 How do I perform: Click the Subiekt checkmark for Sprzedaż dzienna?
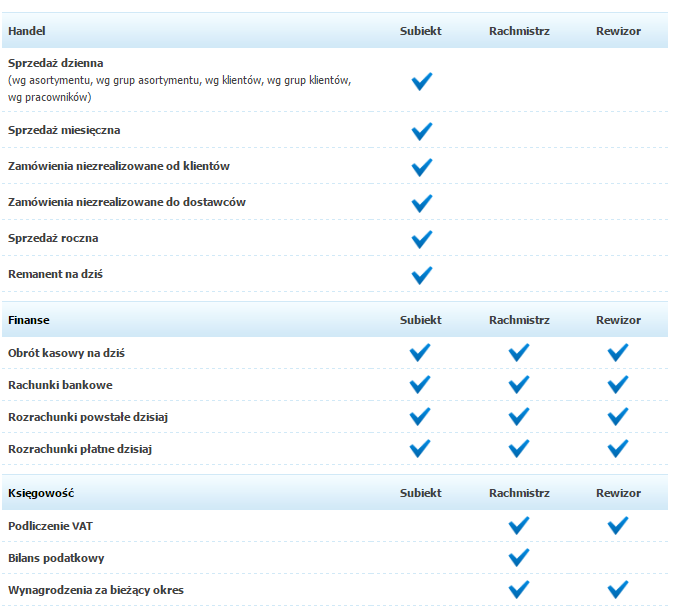coord(422,81)
